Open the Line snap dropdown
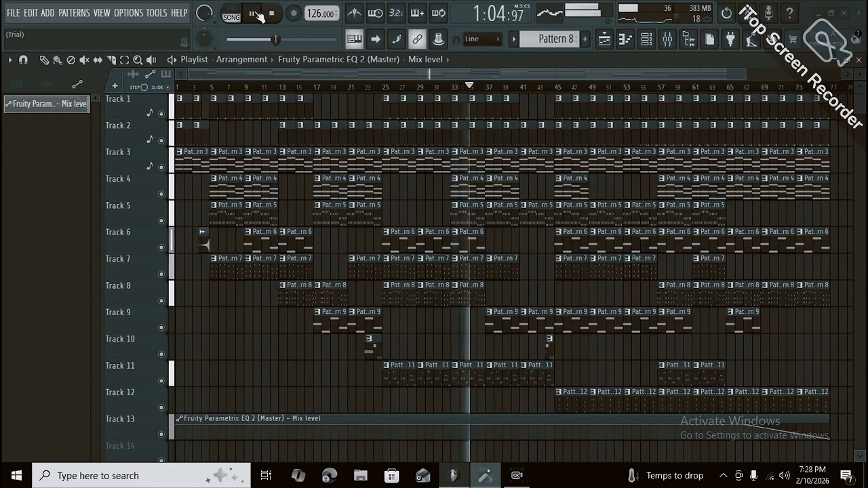 click(x=482, y=39)
